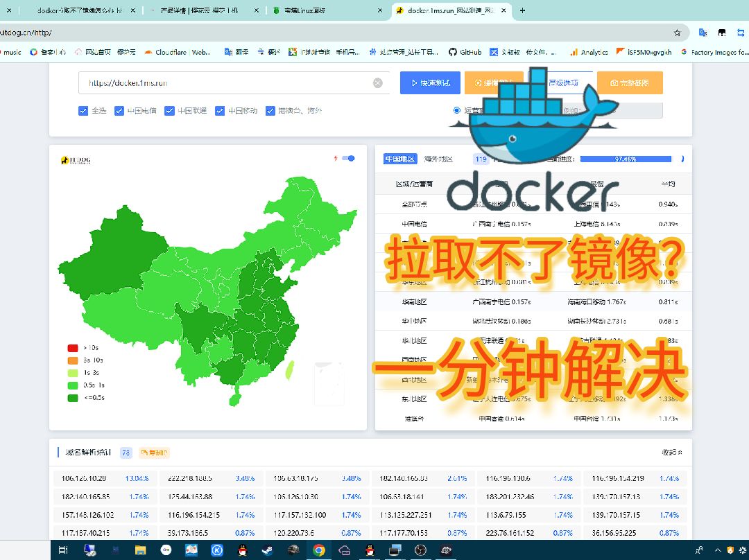Click the China Telecom (中国电信) results row
Screen dimensions: 749x560
533,224
